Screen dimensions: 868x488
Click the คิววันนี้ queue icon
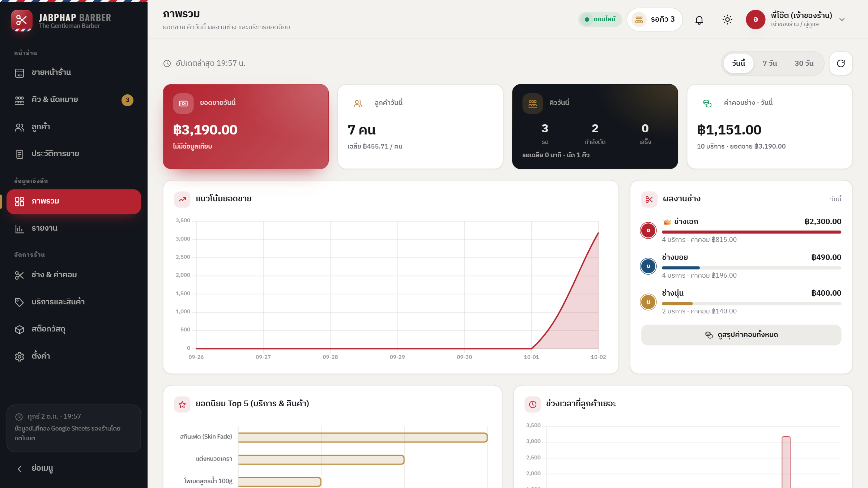[533, 103]
